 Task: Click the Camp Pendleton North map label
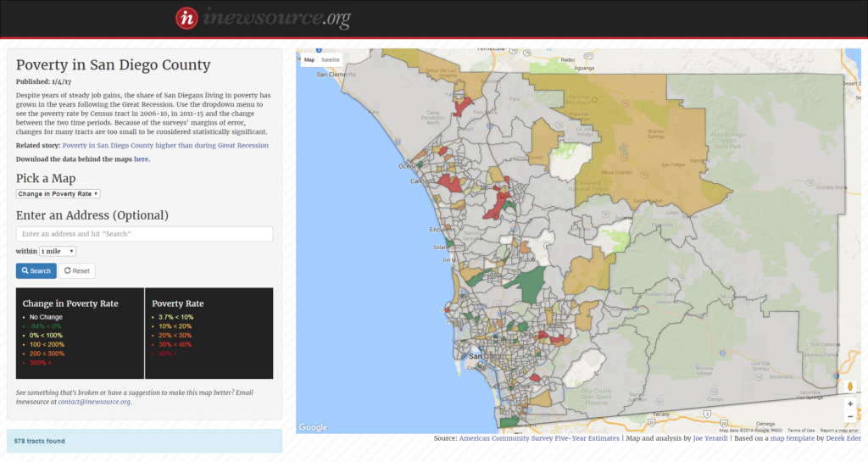click(x=433, y=118)
